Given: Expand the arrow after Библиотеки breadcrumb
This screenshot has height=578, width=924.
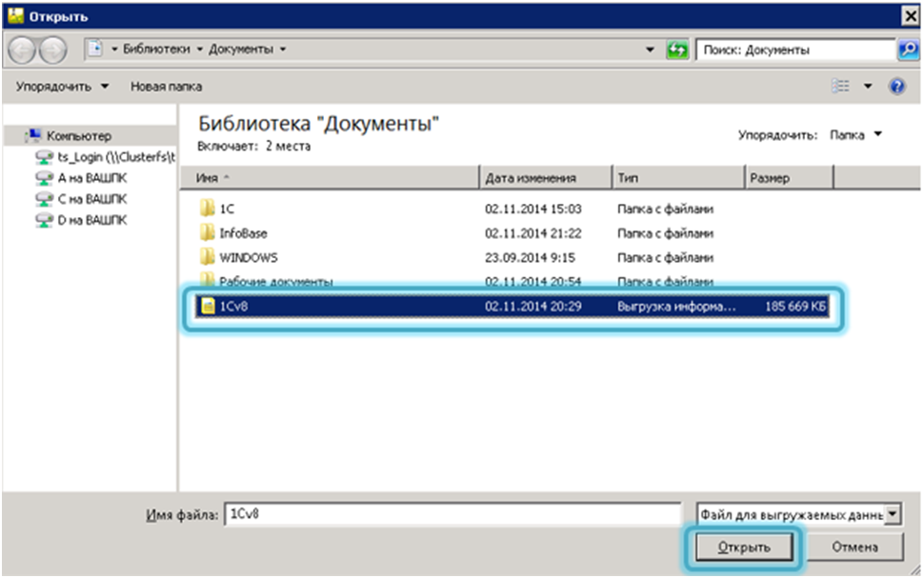Looking at the screenshot, I should (200, 49).
